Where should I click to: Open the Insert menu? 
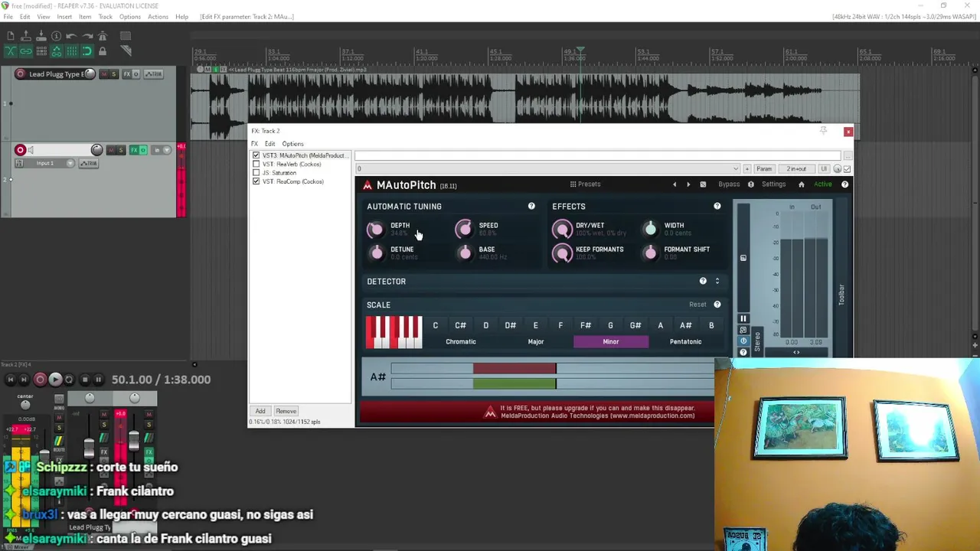[64, 17]
